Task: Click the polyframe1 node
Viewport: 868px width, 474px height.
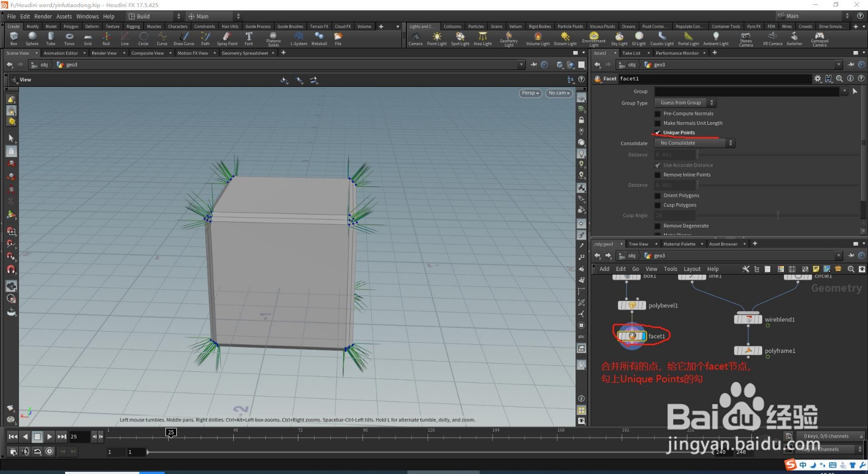Action: (748, 351)
